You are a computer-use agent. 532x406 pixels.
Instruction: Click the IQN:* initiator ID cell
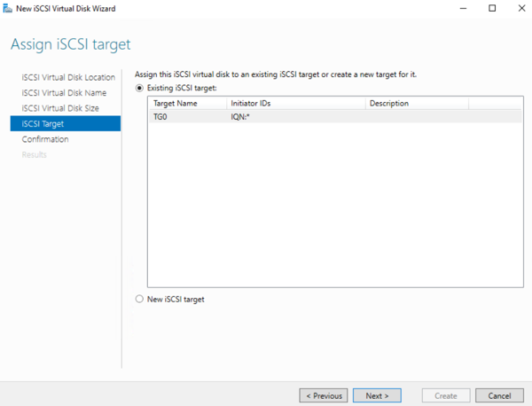coord(240,117)
